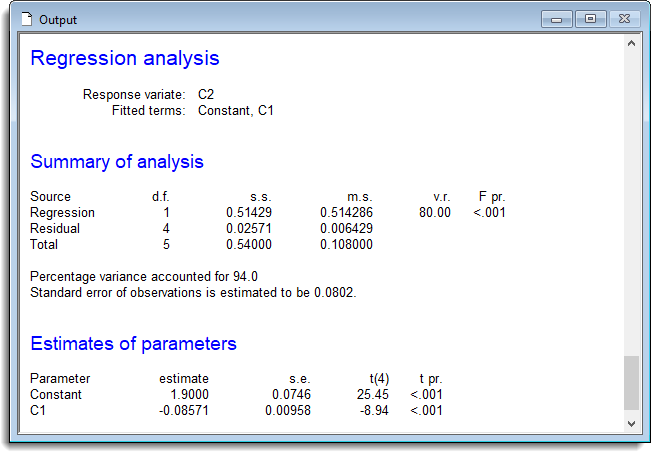Click the "Regression analysis" heading

tap(124, 59)
